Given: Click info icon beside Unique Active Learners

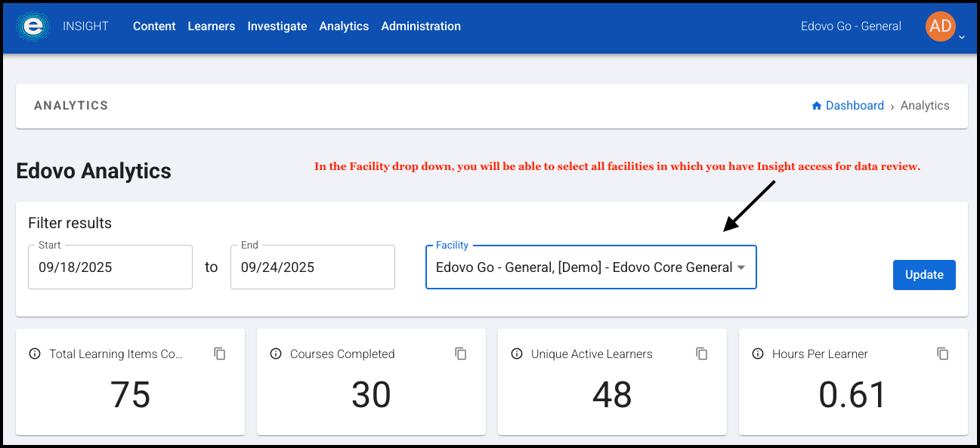Looking at the screenshot, I should (517, 354).
